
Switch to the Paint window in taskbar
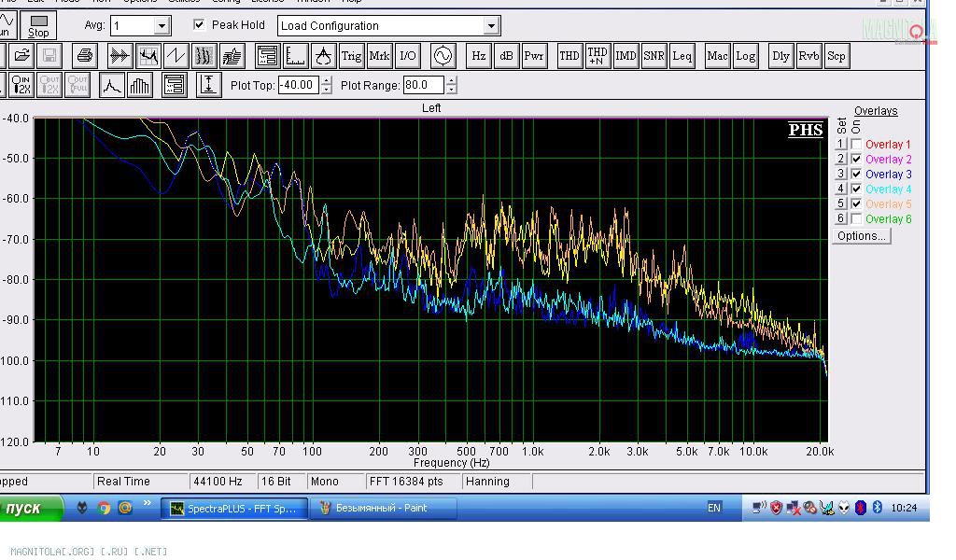383,509
